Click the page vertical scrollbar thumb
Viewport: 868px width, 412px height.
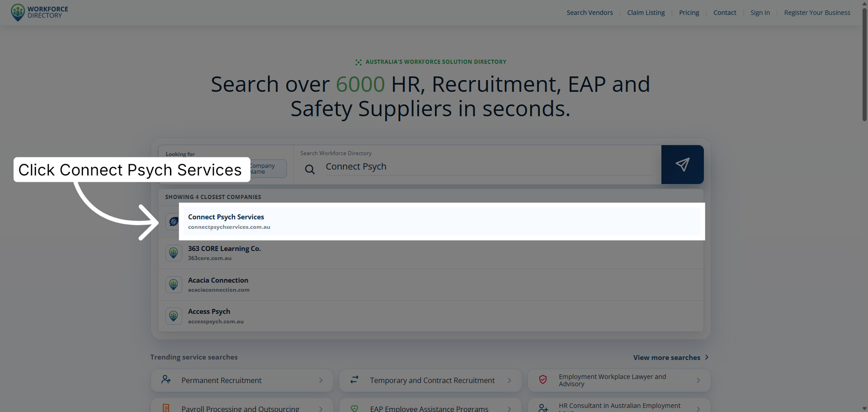(x=864, y=65)
